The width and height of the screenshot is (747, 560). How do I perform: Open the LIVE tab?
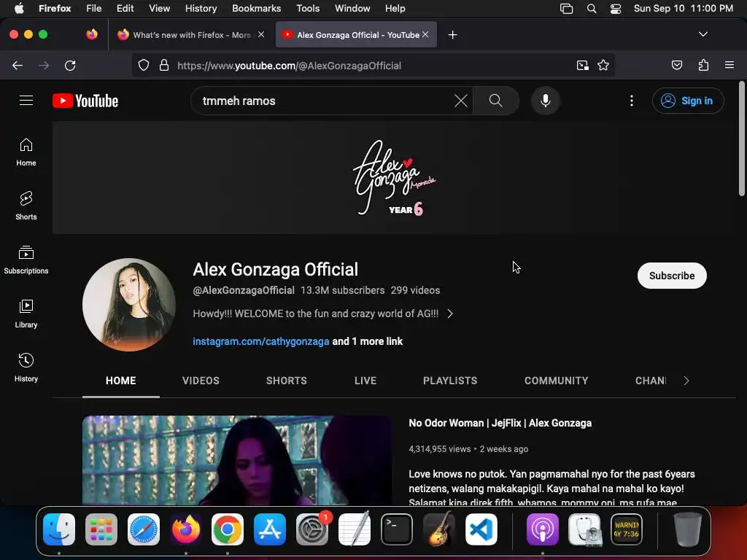[x=365, y=381]
